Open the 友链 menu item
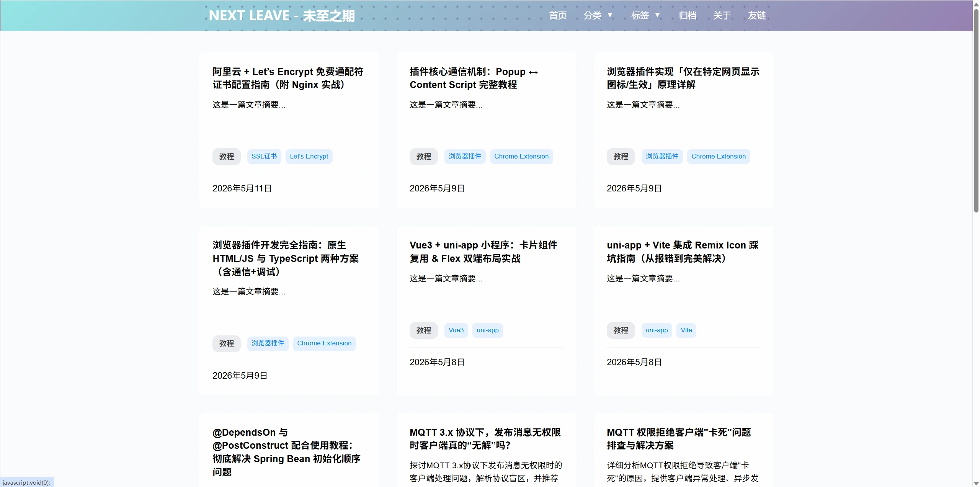 point(757,15)
